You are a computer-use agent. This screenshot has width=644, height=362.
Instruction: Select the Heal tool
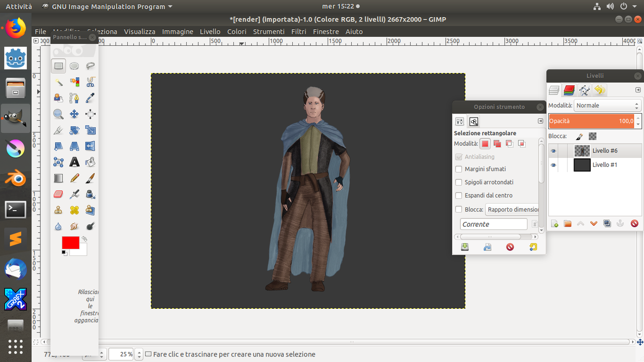coord(74,211)
